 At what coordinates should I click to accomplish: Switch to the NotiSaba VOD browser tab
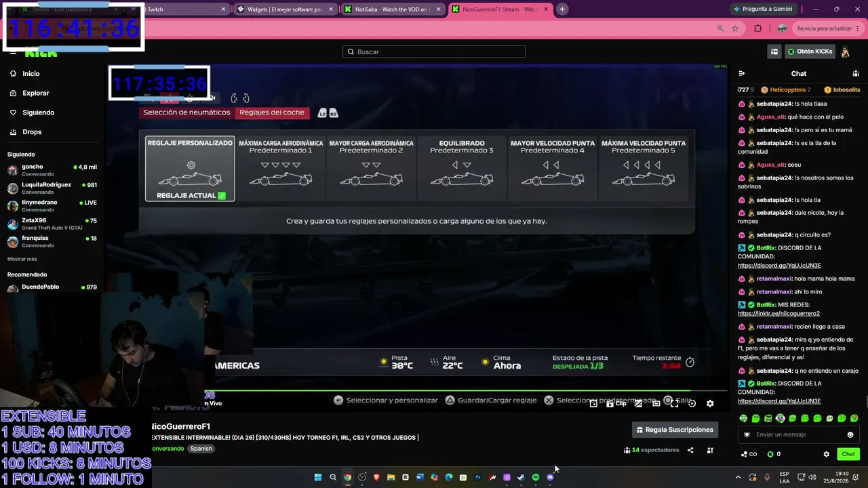click(x=393, y=9)
